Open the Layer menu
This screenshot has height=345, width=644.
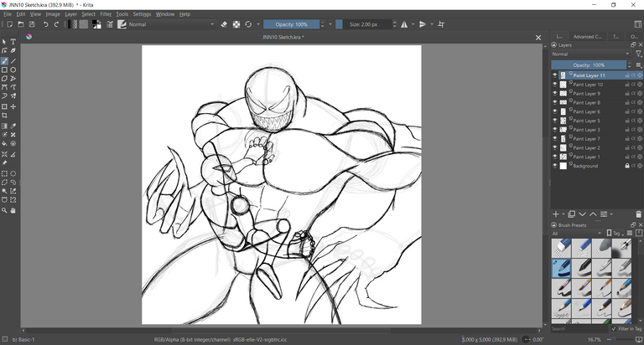coord(70,14)
